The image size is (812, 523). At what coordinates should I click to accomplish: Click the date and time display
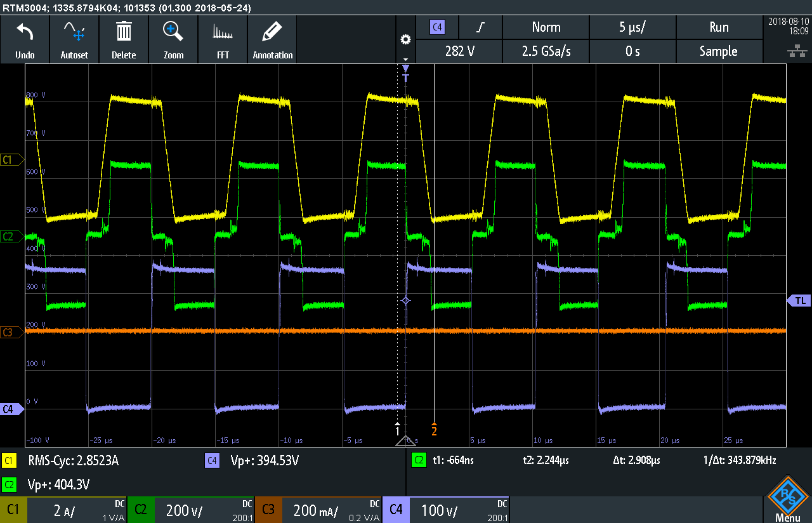[x=787, y=25]
